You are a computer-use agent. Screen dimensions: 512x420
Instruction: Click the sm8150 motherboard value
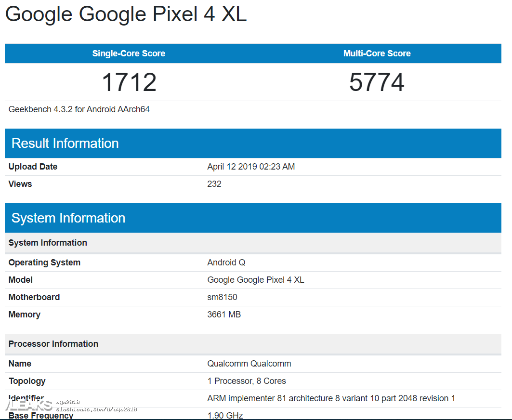(x=222, y=297)
